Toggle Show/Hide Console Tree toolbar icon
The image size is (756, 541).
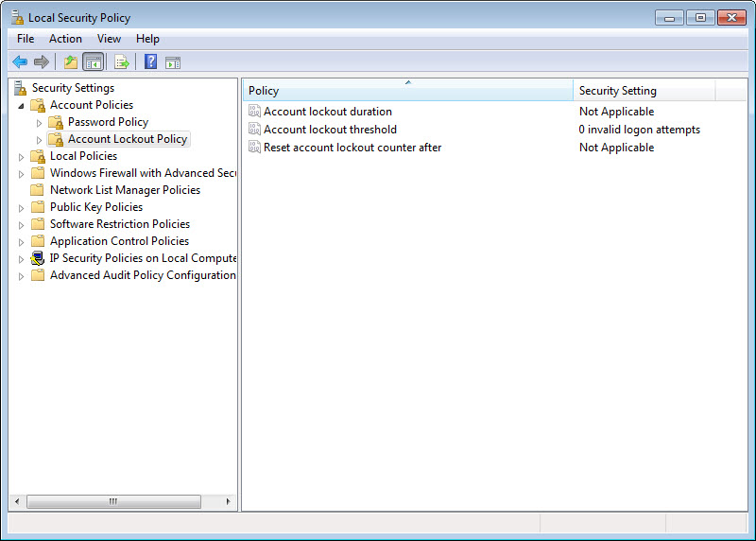93,62
